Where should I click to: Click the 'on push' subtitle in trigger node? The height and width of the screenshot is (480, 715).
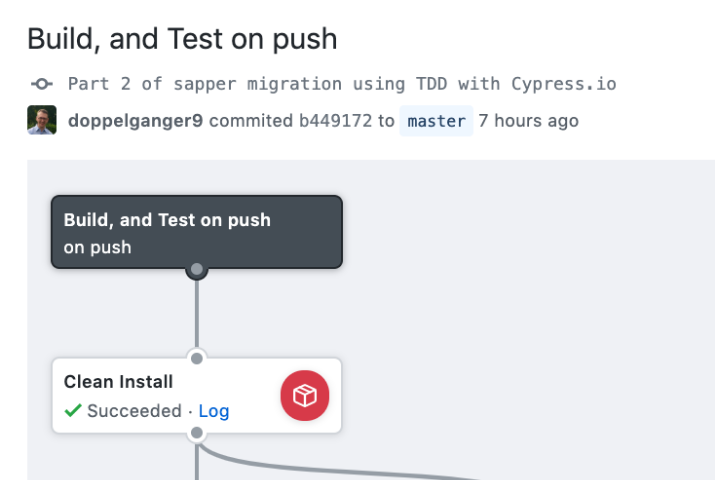97,247
